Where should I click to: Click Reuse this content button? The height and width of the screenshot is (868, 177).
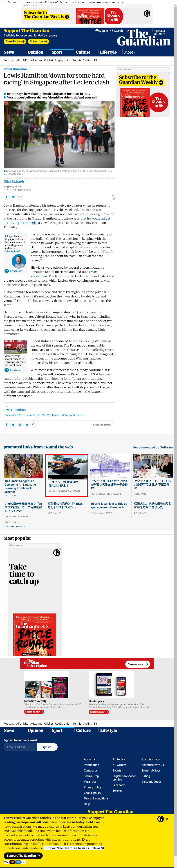click(x=102, y=425)
